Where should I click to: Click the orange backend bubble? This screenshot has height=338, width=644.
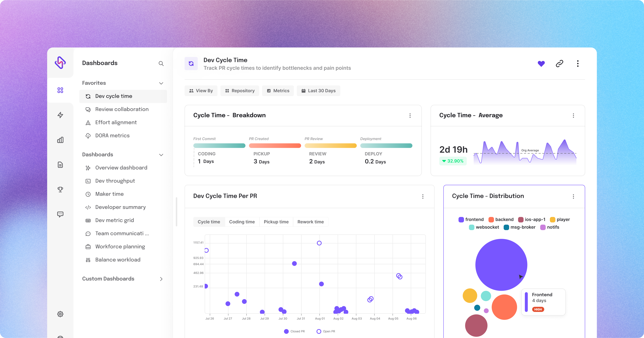click(504, 307)
